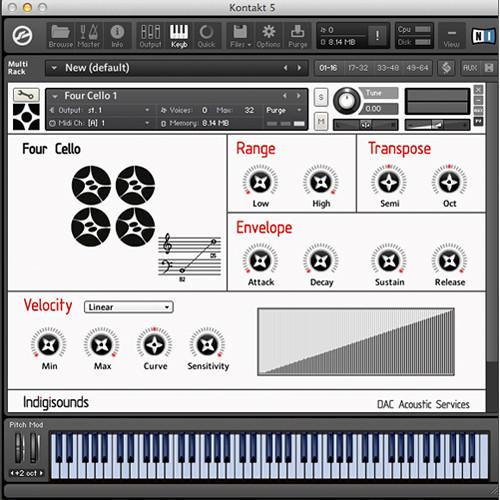
Task: Click the panic exclamation button
Action: (x=377, y=35)
